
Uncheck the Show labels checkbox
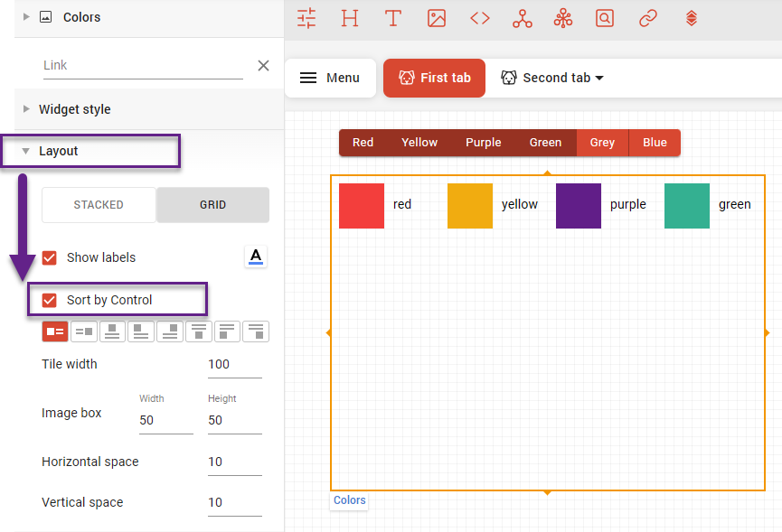click(x=50, y=257)
